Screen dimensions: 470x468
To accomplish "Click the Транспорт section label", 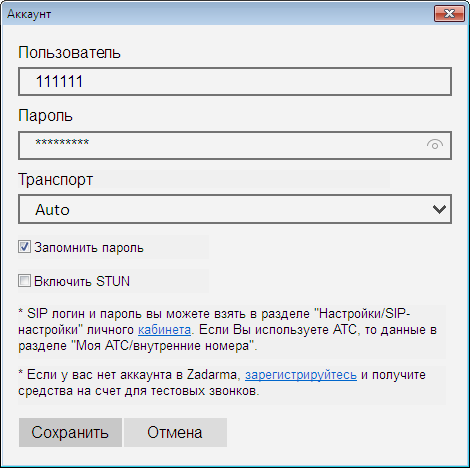I will tap(55, 180).
